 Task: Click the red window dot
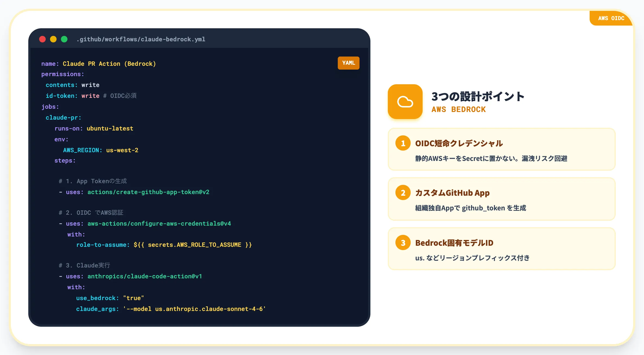point(42,39)
